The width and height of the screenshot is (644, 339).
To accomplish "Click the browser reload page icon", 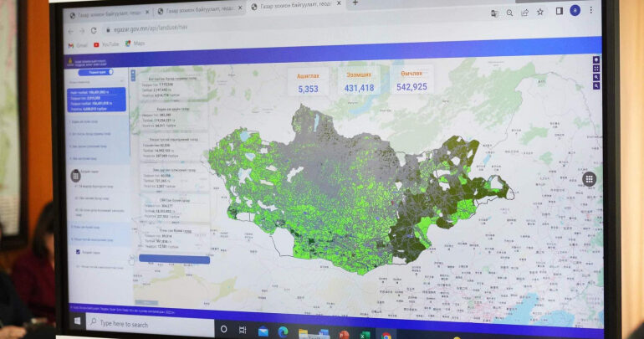I will click(94, 30).
